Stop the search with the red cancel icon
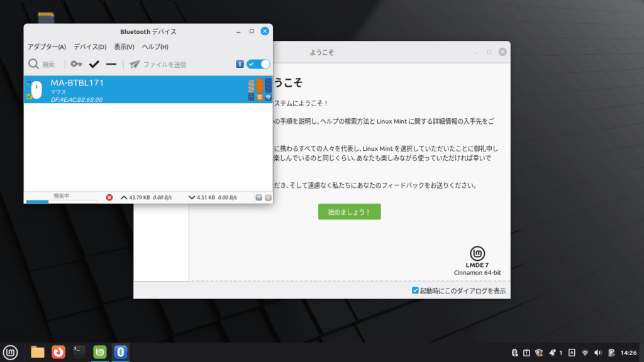This screenshot has width=644, height=362. 109,197
